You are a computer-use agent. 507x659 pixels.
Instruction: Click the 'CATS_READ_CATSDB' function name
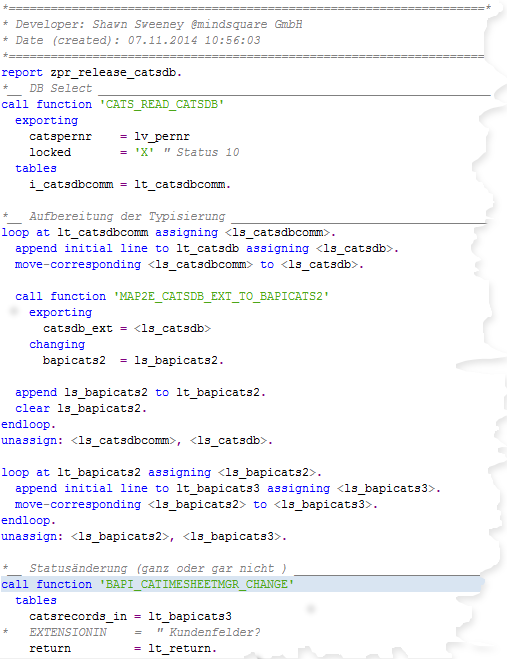(x=161, y=104)
